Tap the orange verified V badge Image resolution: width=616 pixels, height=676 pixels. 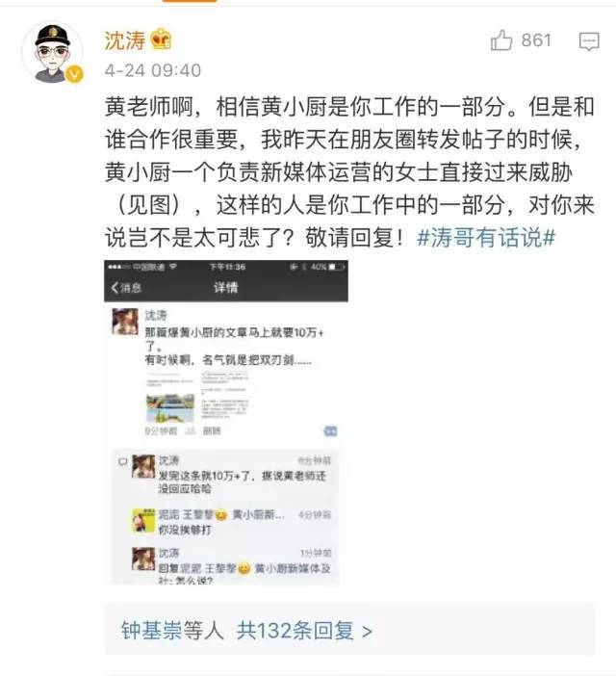pos(75,74)
